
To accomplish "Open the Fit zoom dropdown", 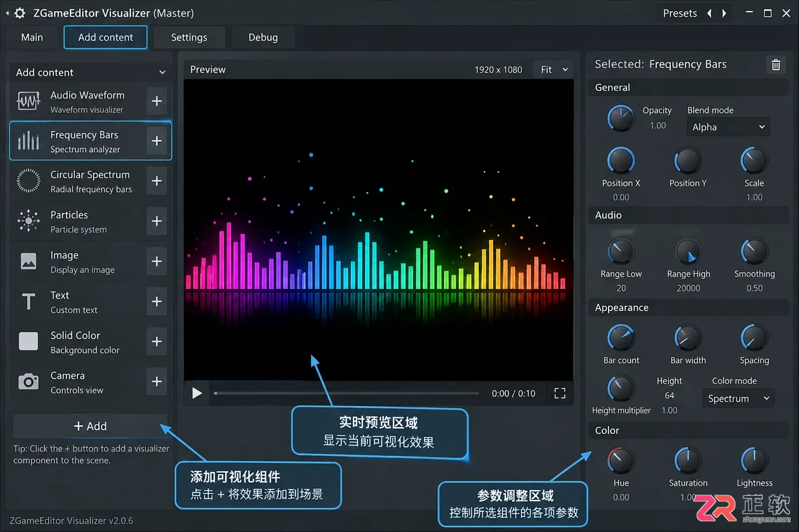I will (x=553, y=70).
